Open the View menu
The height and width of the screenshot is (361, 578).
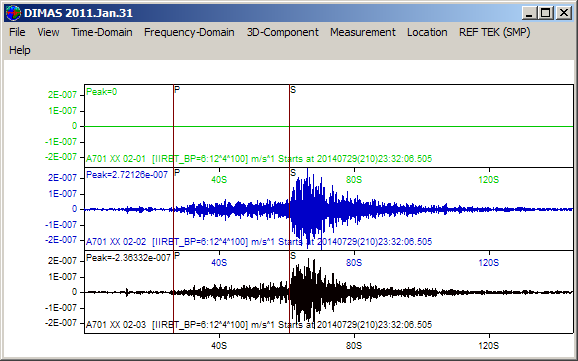point(48,32)
